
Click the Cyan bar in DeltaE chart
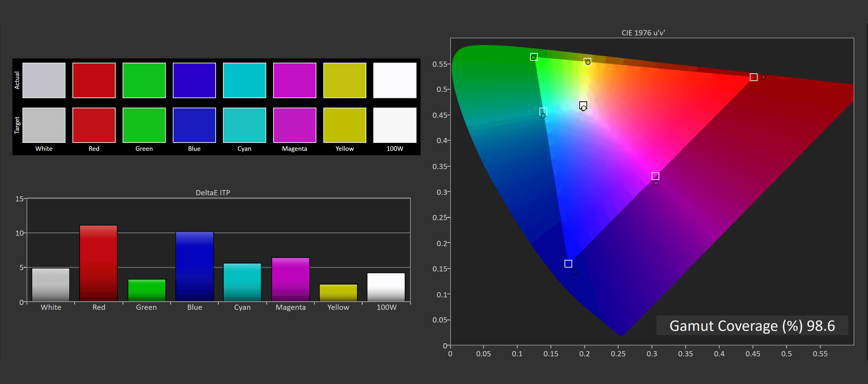coord(242,282)
